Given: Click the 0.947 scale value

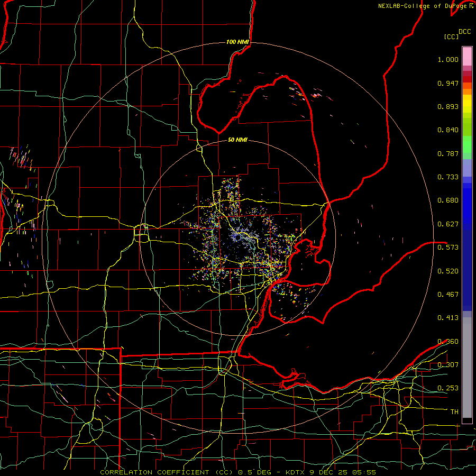Looking at the screenshot, I should tap(448, 83).
